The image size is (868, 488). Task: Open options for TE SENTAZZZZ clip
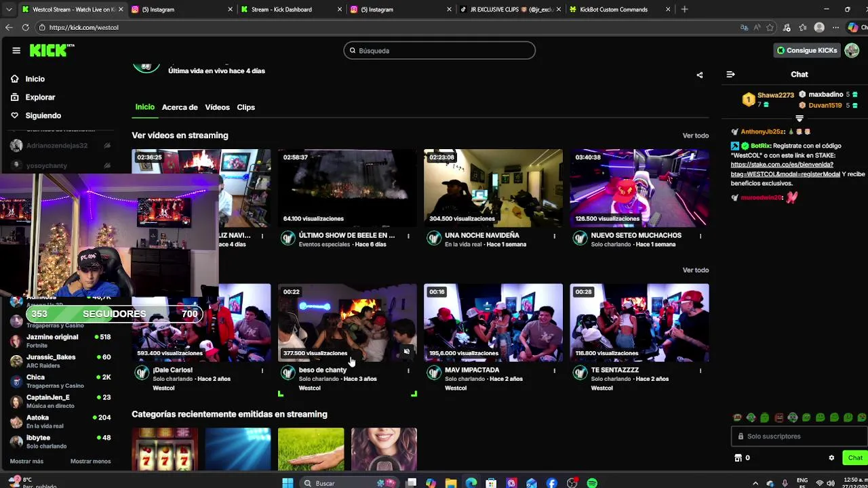tap(701, 371)
